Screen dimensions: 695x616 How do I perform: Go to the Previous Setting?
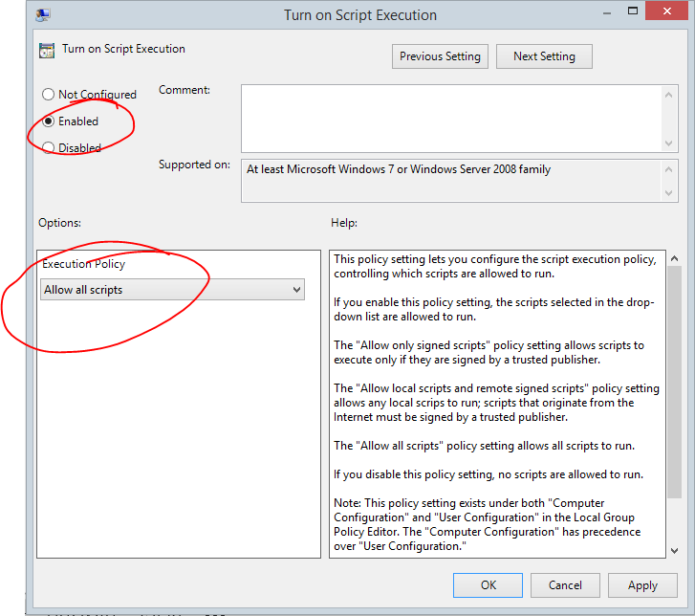coord(440,56)
